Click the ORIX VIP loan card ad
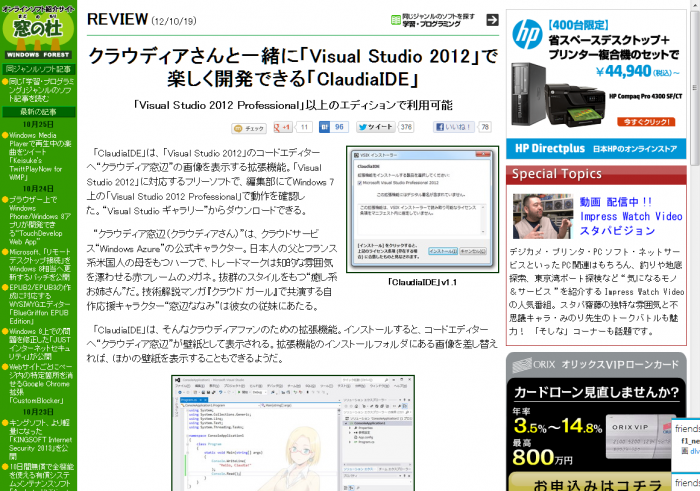 (596, 422)
